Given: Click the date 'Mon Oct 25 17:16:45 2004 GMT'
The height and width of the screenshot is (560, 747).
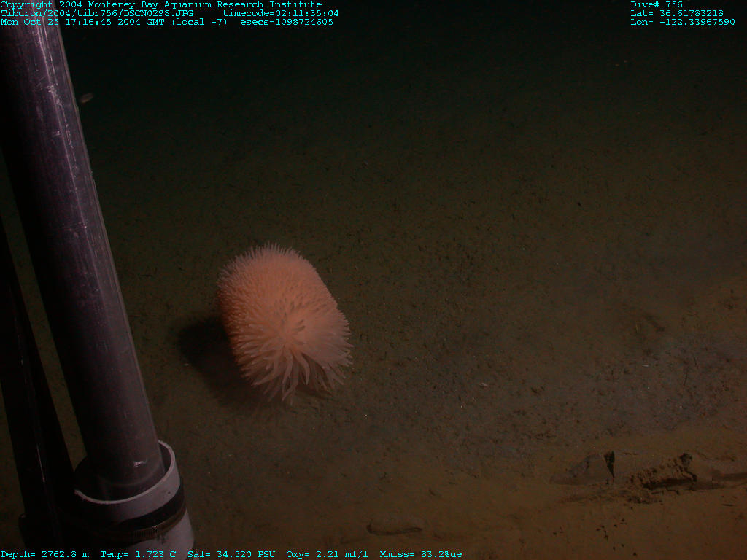Looking at the screenshot, I should point(82,22).
